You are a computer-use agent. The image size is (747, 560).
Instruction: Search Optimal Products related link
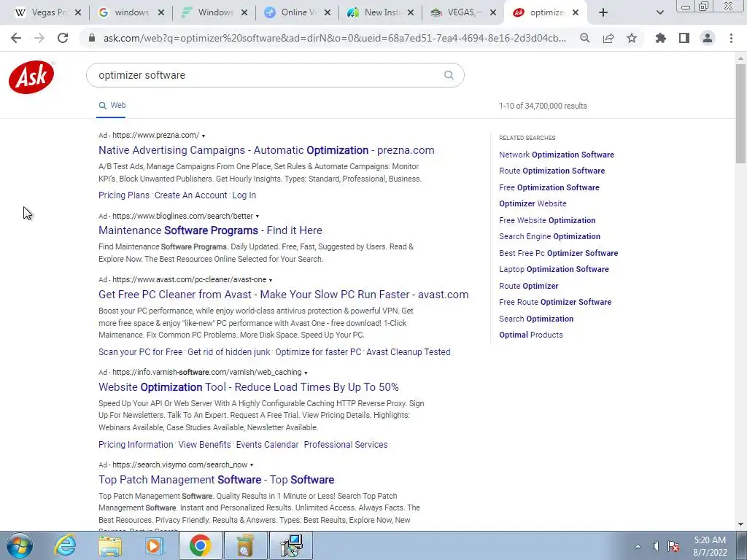[x=531, y=335]
